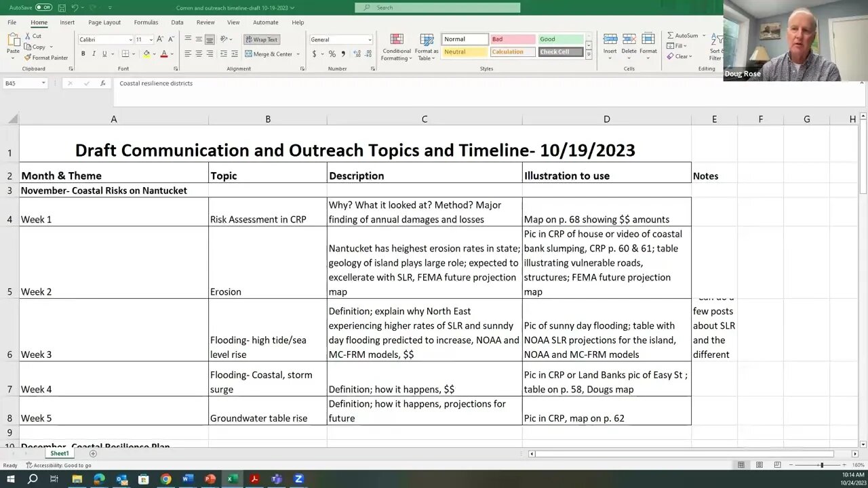Open the File menu
Image resolution: width=868 pixels, height=488 pixels.
(x=12, y=22)
